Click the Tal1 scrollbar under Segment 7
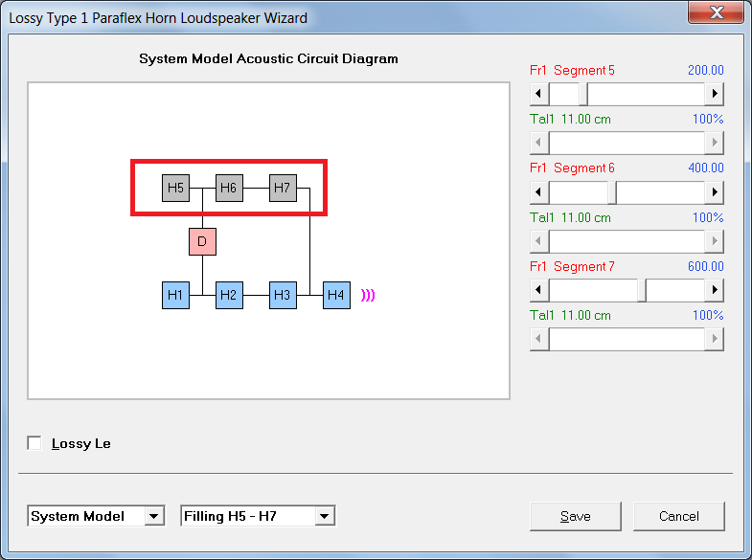The height and width of the screenshot is (560, 752). click(627, 339)
